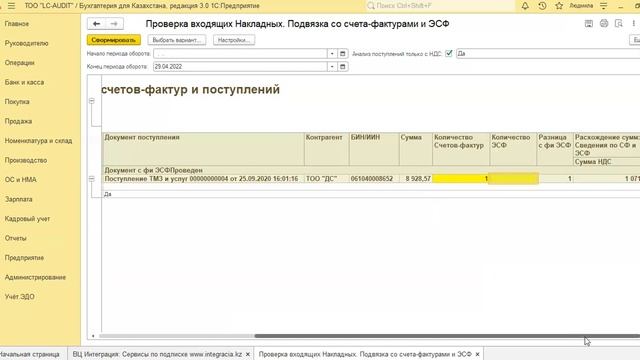Open the Отчеты section
This screenshot has height=360, width=640.
16,238
